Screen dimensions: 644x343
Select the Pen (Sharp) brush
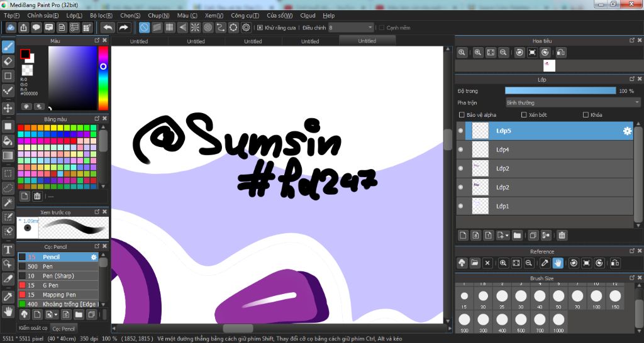[x=58, y=276]
